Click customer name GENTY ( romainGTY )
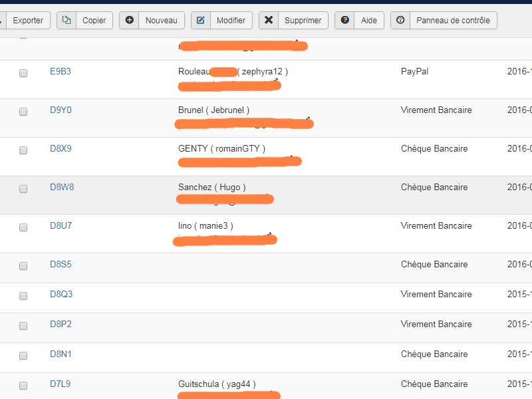 click(x=222, y=148)
